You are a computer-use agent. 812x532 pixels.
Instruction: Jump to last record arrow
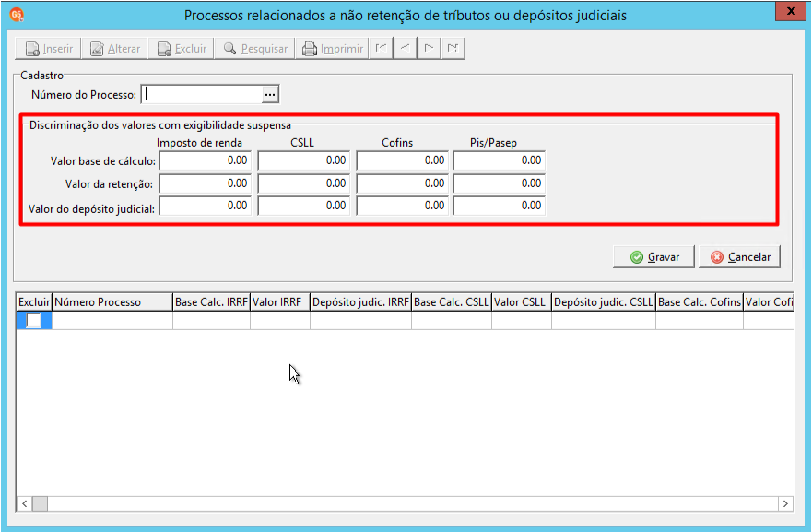tap(453, 48)
